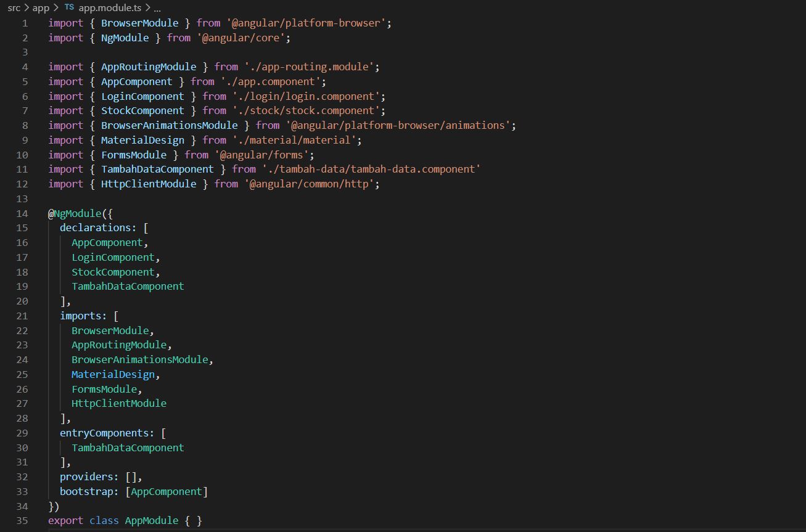The width and height of the screenshot is (806, 532).
Task: Click the 'imports' property key
Action: pyautogui.click(x=80, y=316)
